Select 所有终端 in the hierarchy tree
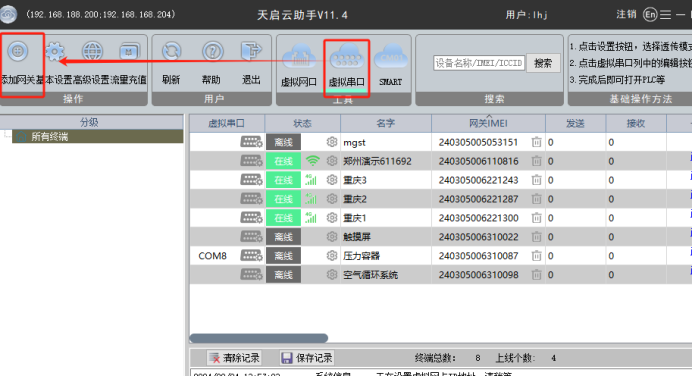 coord(97,137)
